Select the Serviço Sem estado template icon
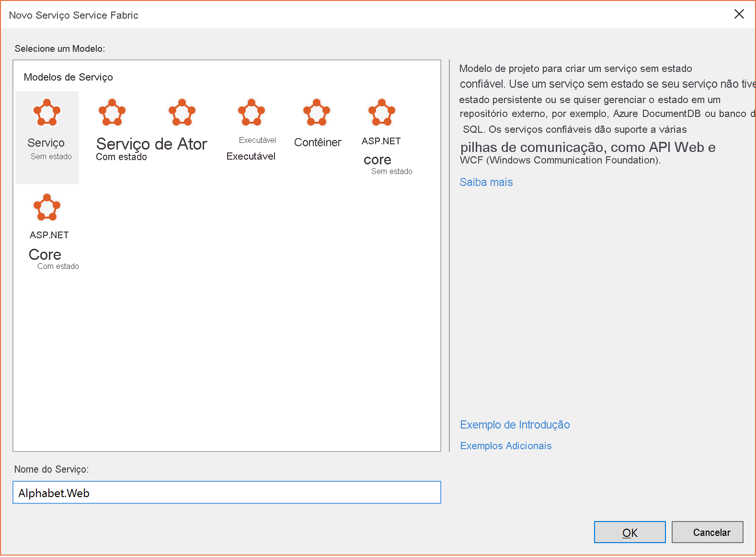Screen dimensions: 756x557 [x=47, y=112]
